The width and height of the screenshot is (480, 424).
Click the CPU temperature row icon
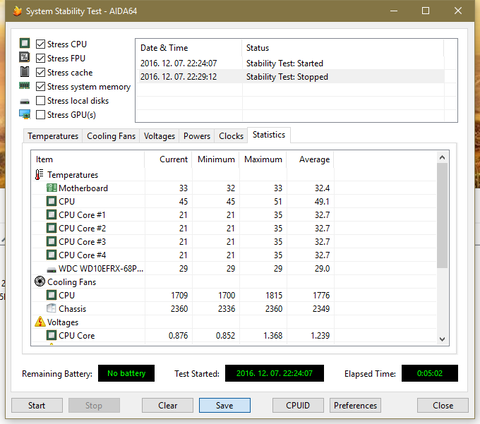click(x=51, y=201)
